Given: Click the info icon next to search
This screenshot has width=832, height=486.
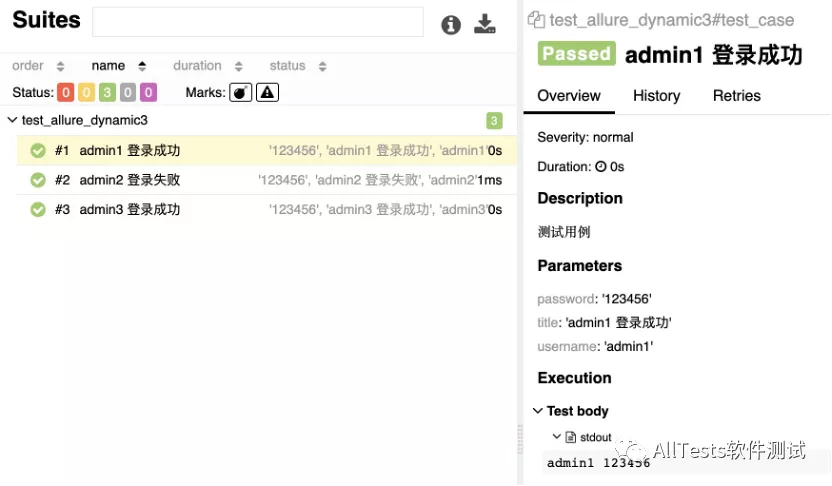Looking at the screenshot, I should [x=450, y=24].
